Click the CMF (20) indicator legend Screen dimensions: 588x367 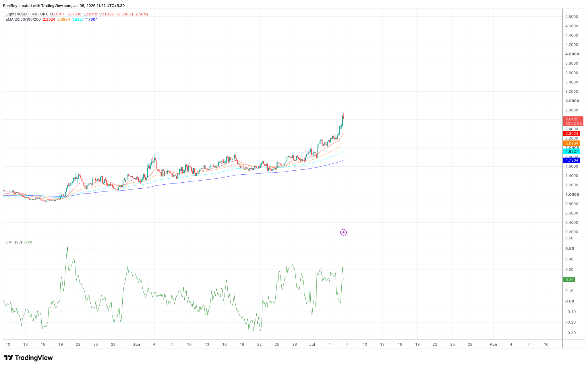tap(14, 242)
